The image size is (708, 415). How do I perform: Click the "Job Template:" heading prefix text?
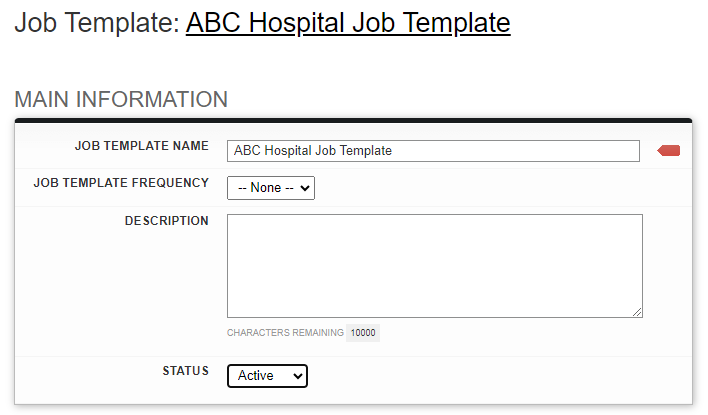click(x=98, y=23)
